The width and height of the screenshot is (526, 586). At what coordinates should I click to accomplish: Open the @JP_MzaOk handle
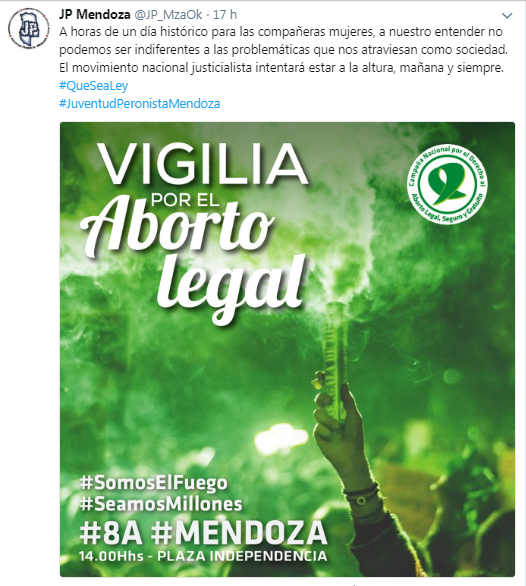168,15
